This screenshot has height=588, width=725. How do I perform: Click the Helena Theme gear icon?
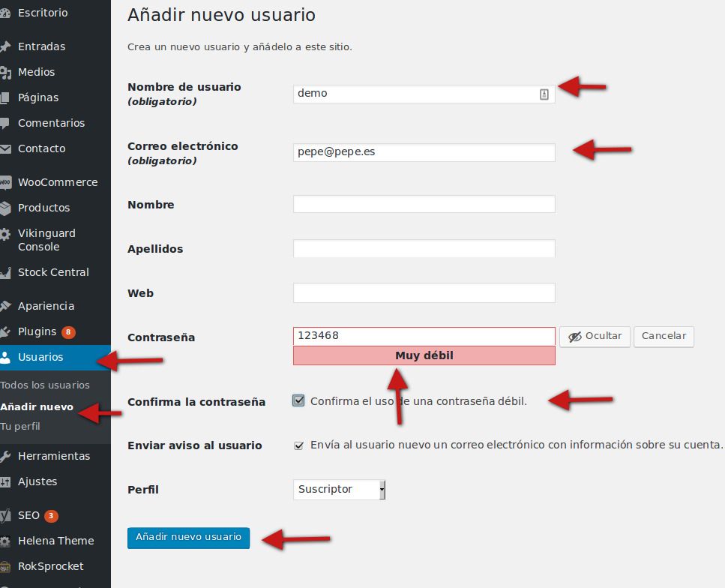click(5, 541)
